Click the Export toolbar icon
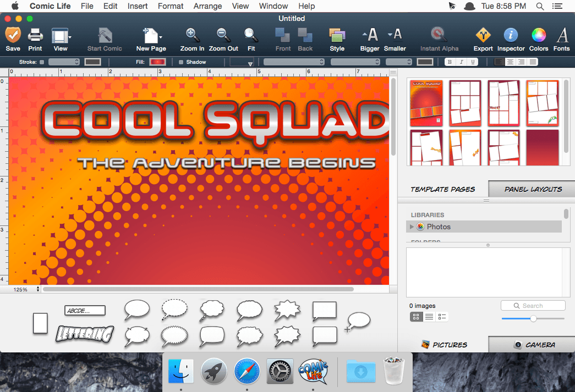Screen dimensions: 575x392 (483, 36)
